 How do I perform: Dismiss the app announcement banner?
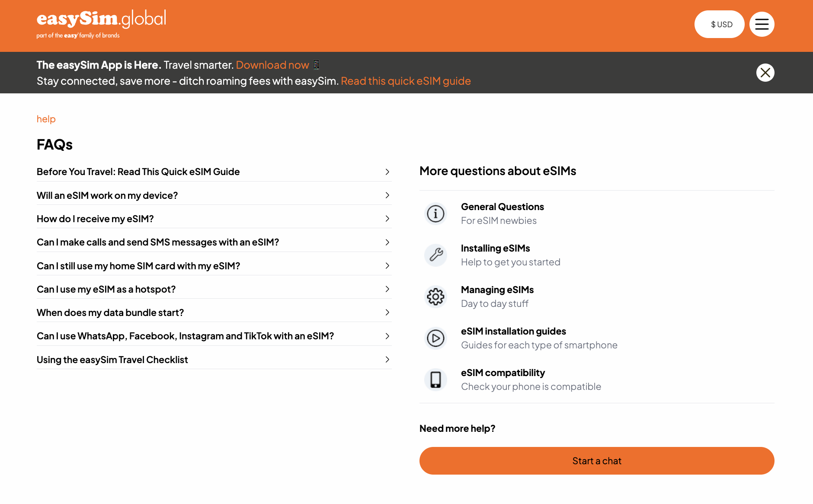coord(765,73)
